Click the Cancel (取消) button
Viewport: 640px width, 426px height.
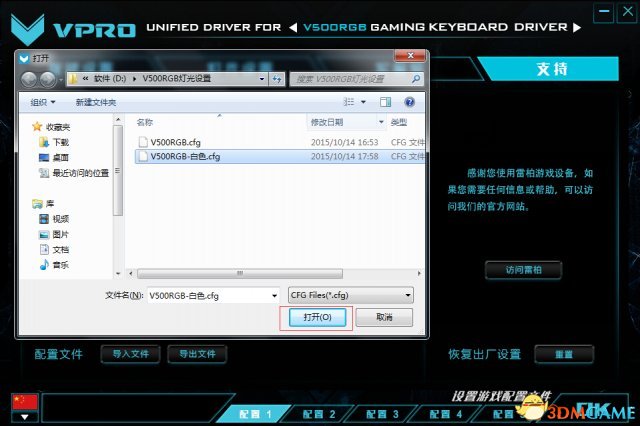coord(380,317)
